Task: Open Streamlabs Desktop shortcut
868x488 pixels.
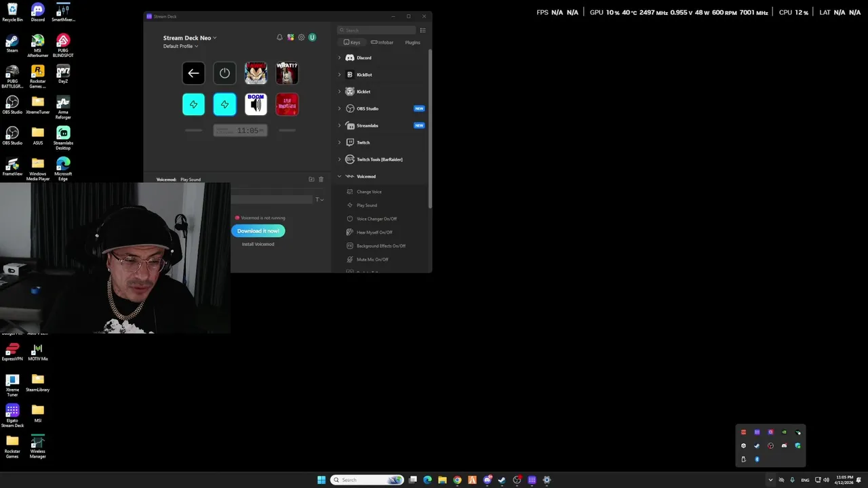Action: pos(63,138)
